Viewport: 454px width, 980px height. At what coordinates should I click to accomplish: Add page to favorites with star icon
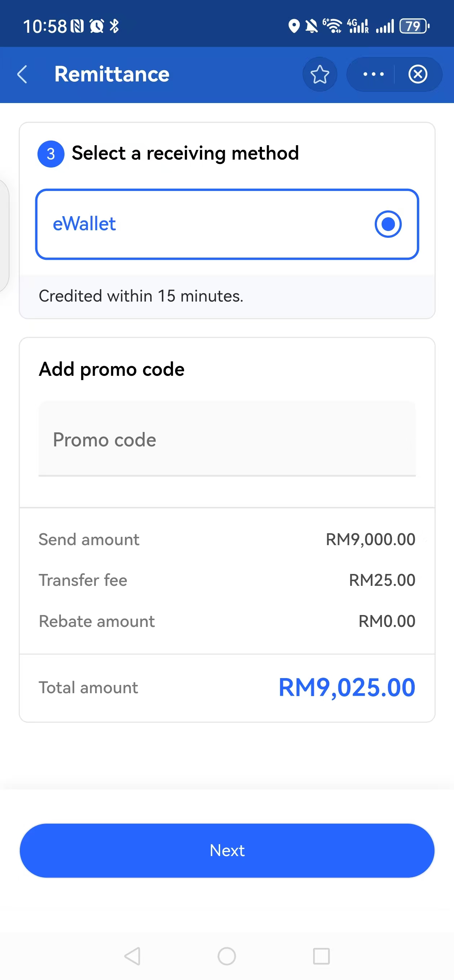pos(320,74)
